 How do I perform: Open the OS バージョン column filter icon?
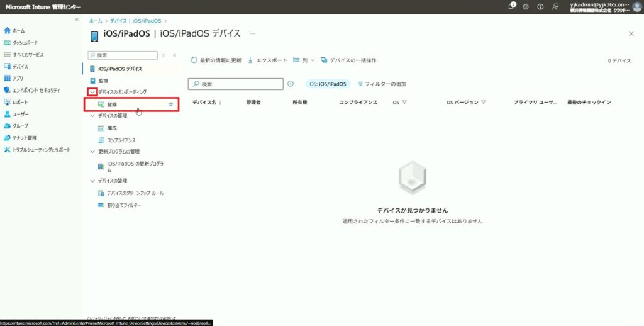[x=484, y=103]
